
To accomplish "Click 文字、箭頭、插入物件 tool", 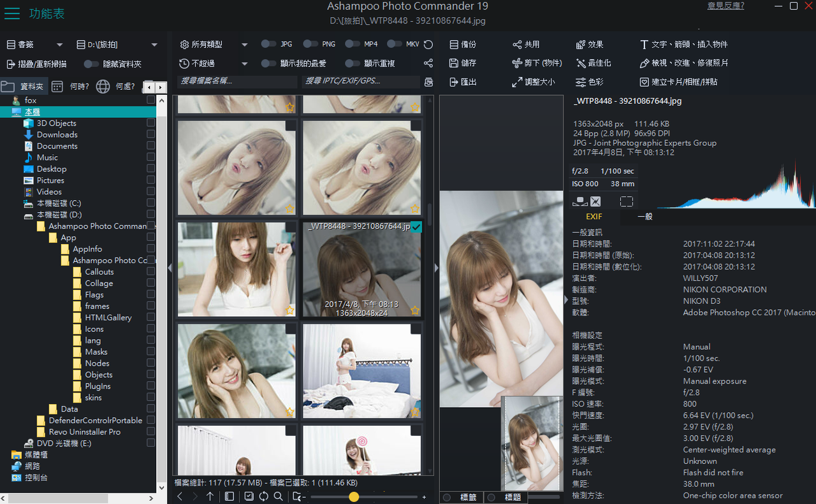I will pos(684,45).
